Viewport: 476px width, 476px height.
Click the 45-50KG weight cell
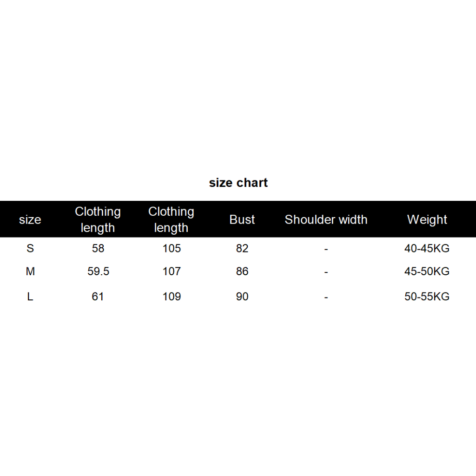tap(427, 271)
